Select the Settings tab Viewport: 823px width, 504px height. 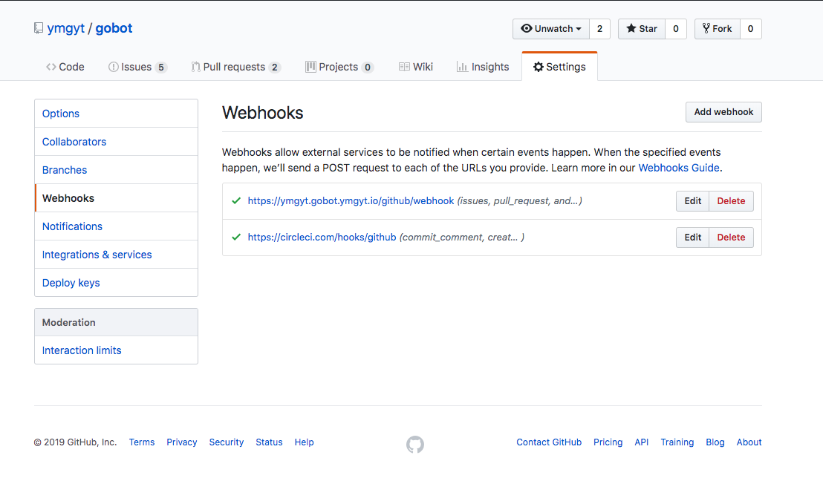tap(559, 67)
